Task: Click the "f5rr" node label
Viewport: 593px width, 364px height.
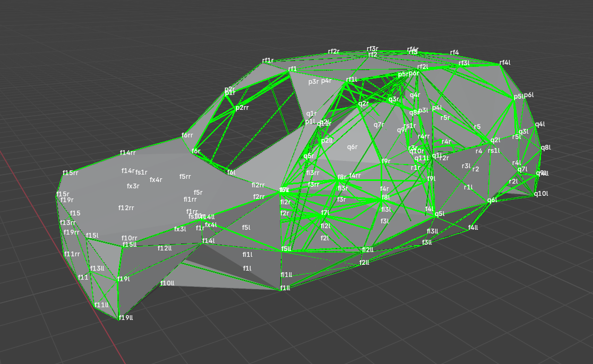Action: point(185,177)
